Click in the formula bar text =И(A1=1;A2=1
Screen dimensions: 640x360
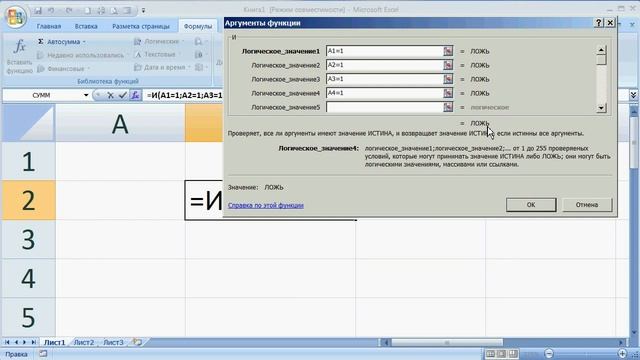coord(184,95)
